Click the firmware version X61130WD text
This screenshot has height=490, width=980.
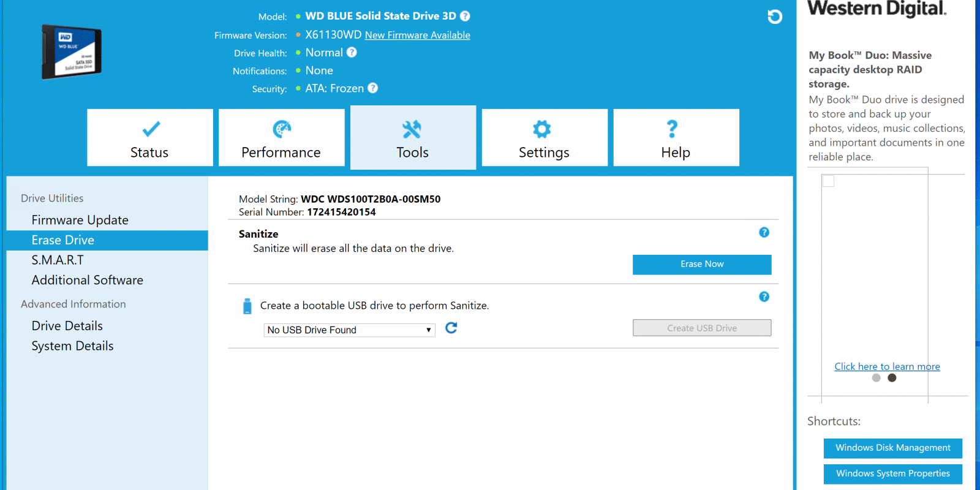333,35
